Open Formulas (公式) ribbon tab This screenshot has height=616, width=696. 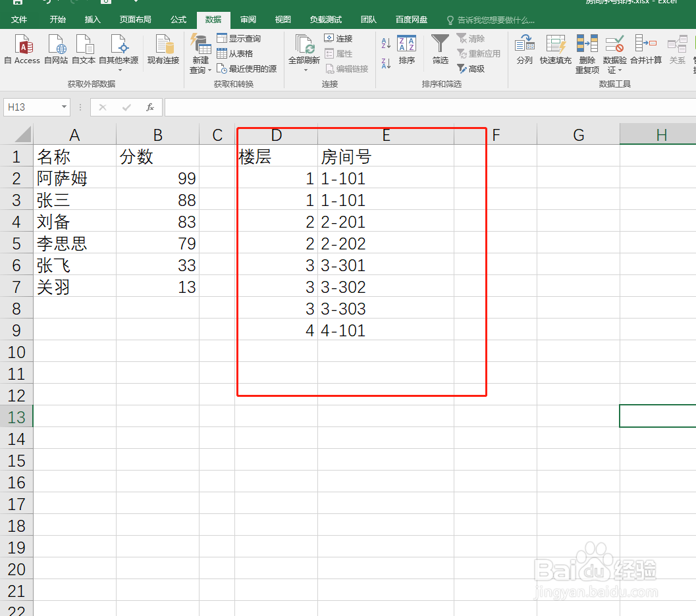pos(178,20)
